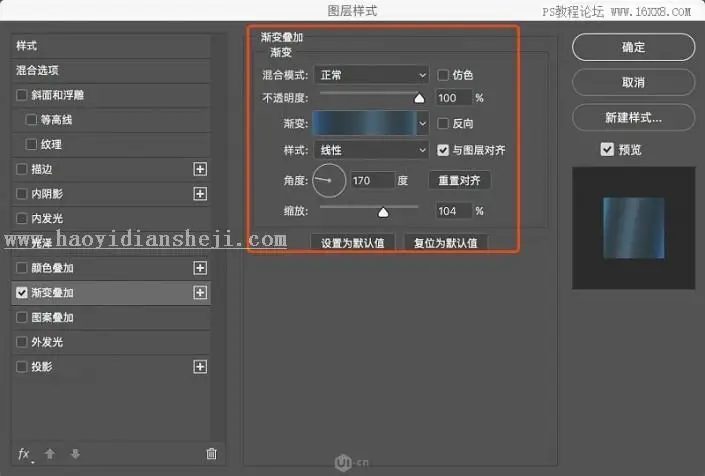Click the 不透明度 opacity slider handle
The image size is (705, 476).
pos(419,98)
